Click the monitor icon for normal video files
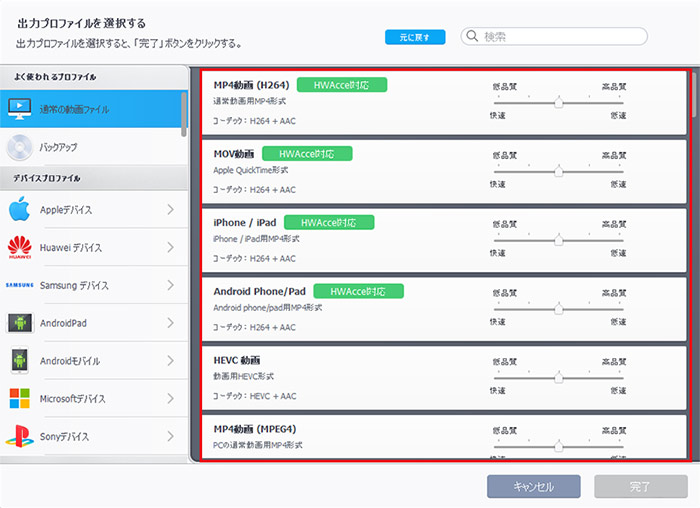700x508 pixels. point(20,108)
